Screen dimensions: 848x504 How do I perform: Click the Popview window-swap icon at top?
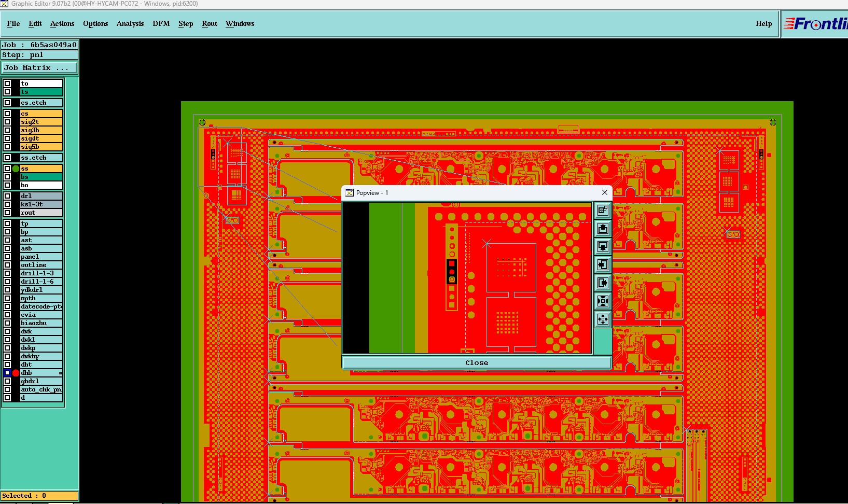603,210
